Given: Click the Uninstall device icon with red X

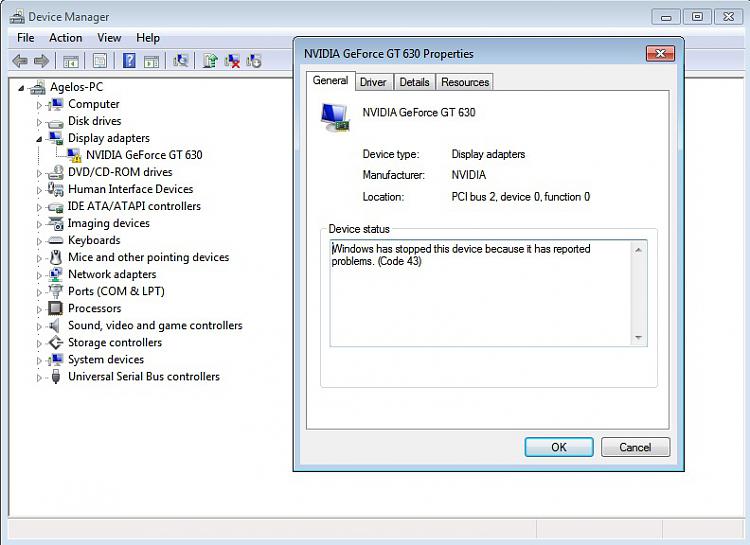Looking at the screenshot, I should (x=232, y=61).
